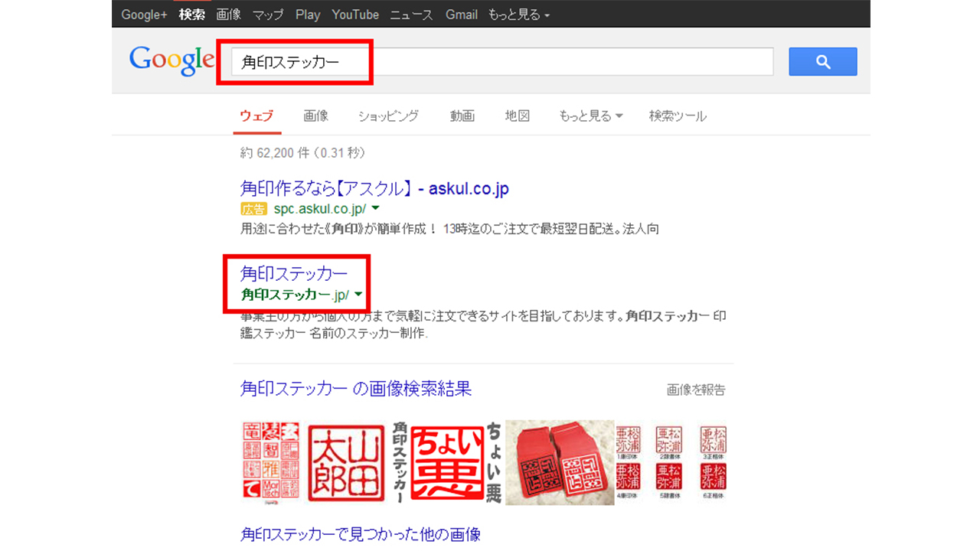
Task: Click the spc.askul.co.jp/ URL text
Action: pos(320,208)
